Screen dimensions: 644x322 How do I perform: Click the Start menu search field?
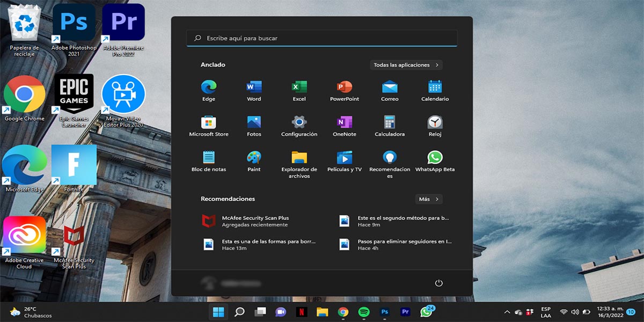tap(322, 38)
